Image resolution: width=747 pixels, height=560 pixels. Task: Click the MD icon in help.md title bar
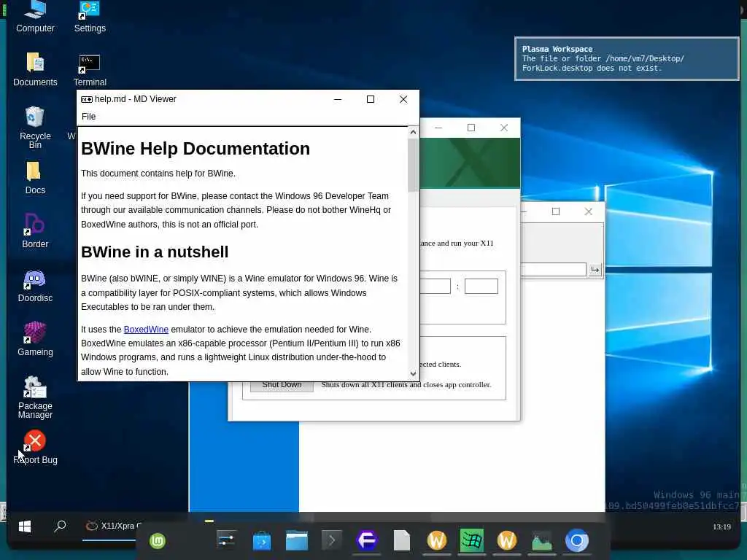[x=87, y=99]
